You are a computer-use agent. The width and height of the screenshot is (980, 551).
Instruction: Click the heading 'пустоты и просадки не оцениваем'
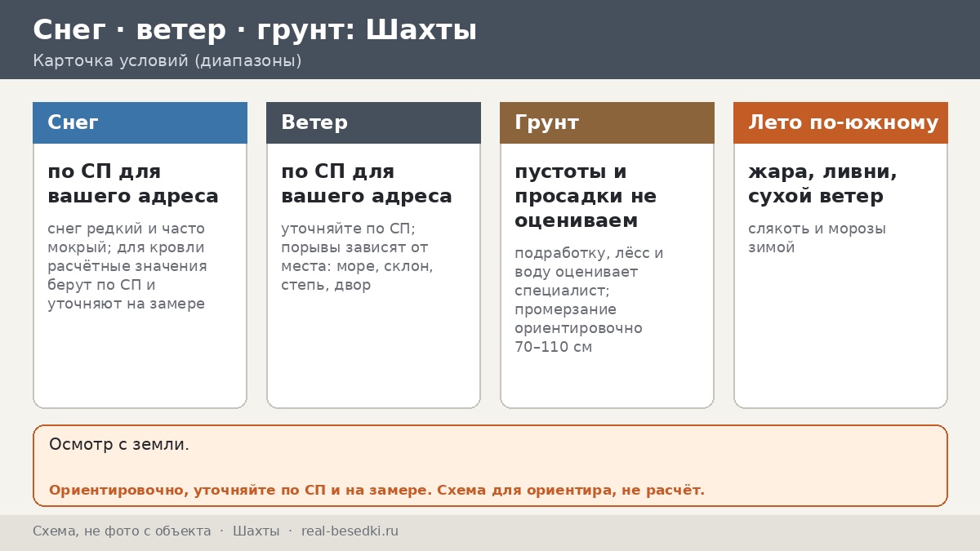click(x=586, y=196)
